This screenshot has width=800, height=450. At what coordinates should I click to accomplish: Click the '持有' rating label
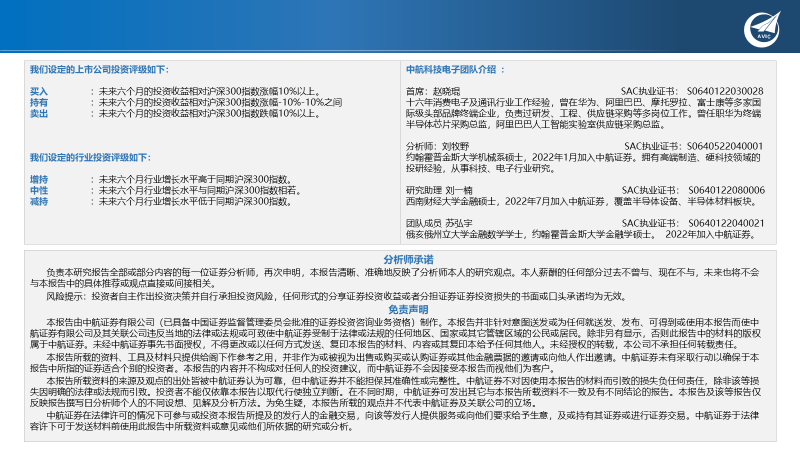[x=38, y=102]
